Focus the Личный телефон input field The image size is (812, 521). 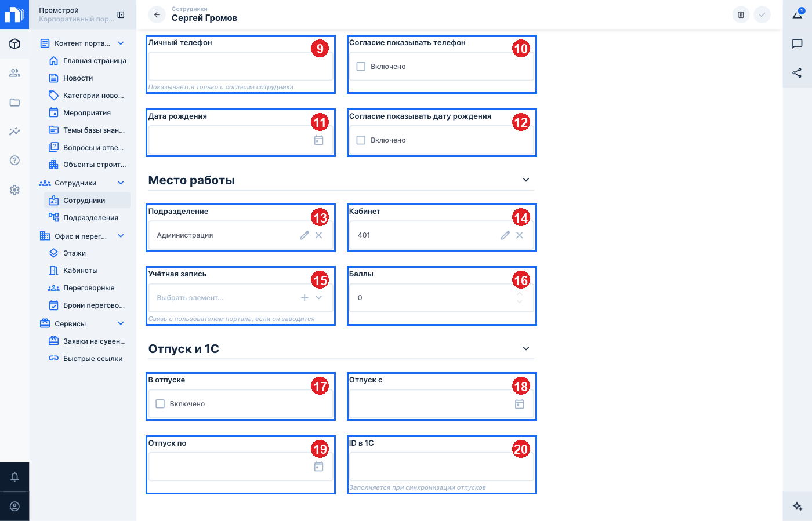click(x=241, y=67)
